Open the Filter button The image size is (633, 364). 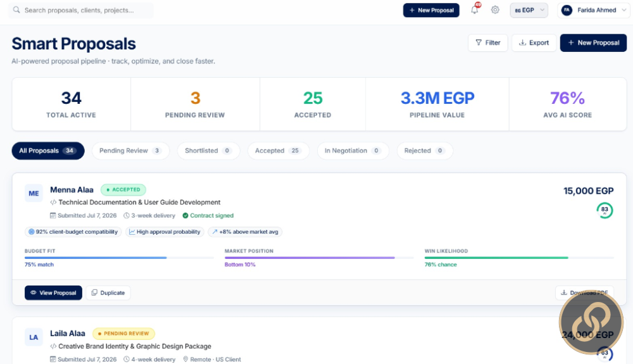[x=487, y=43]
